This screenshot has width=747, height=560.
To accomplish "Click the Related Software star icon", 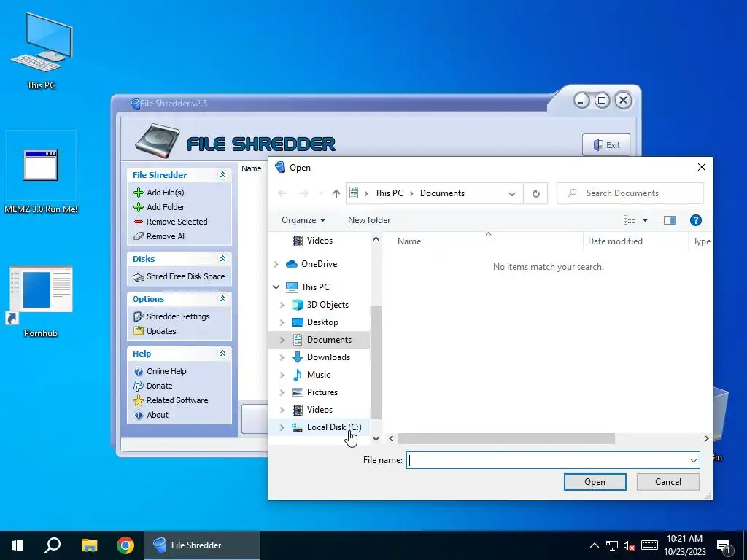I will point(138,400).
